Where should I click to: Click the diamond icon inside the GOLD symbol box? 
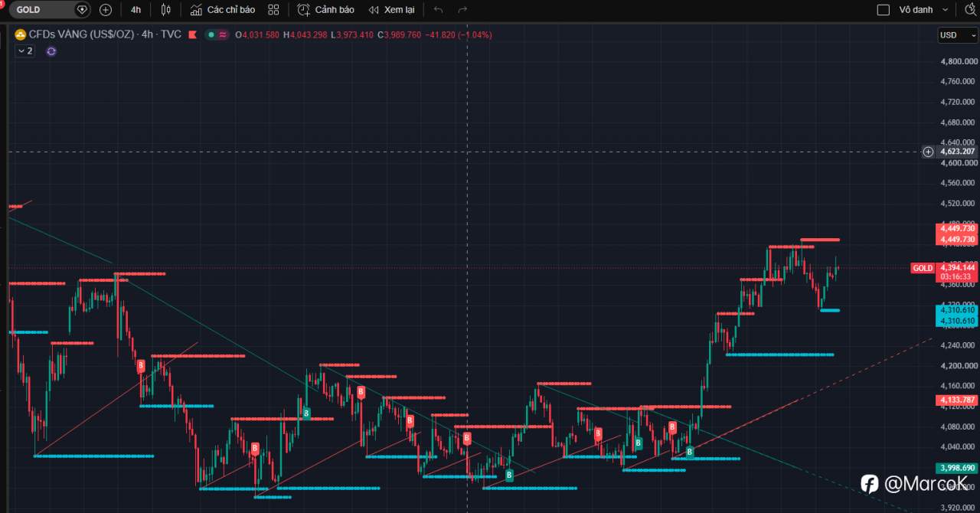click(x=82, y=10)
